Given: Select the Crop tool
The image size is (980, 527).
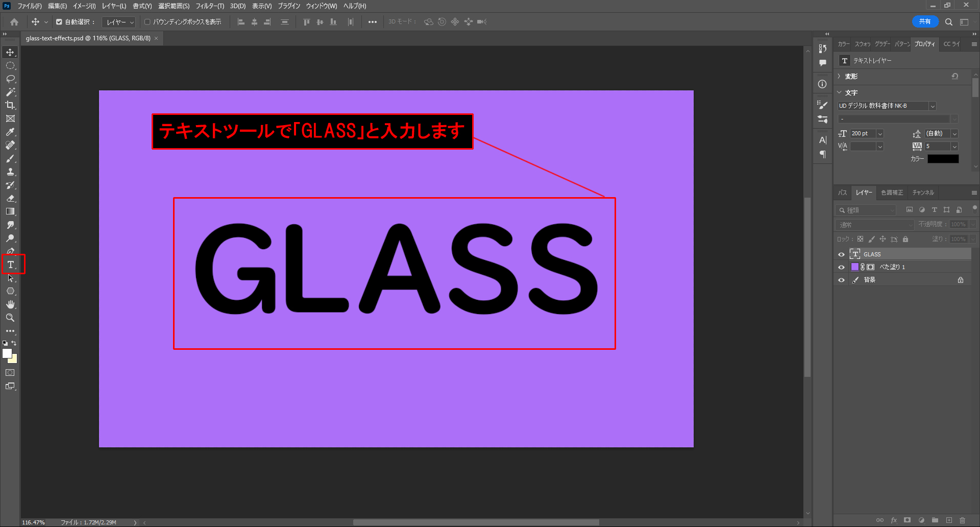Looking at the screenshot, I should 10,105.
